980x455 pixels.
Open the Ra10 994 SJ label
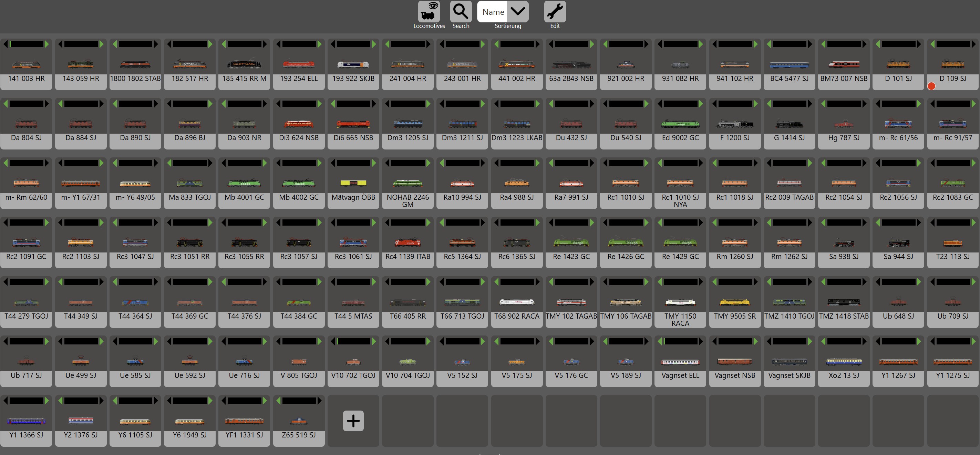[x=462, y=197]
